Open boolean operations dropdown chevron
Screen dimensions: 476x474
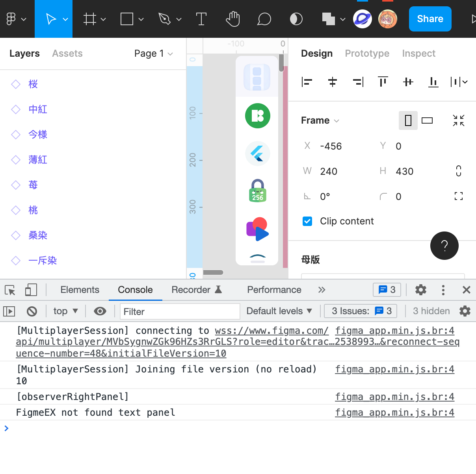(x=343, y=19)
